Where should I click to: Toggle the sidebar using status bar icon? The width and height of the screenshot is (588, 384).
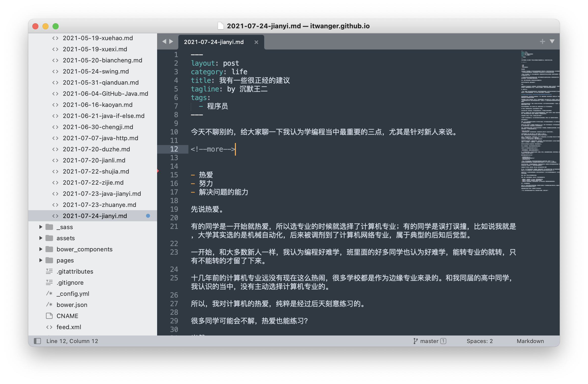[x=37, y=341]
